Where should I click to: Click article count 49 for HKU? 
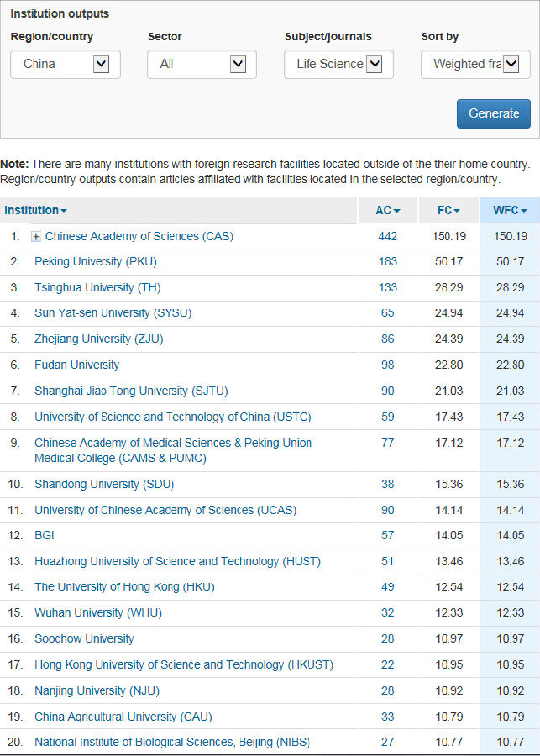(388, 587)
